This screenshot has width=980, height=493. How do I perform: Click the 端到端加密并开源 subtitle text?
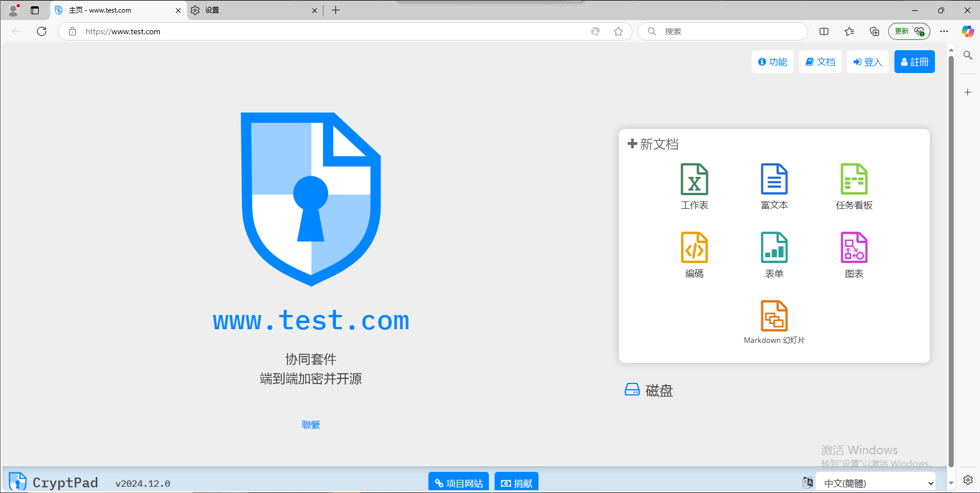pos(311,378)
